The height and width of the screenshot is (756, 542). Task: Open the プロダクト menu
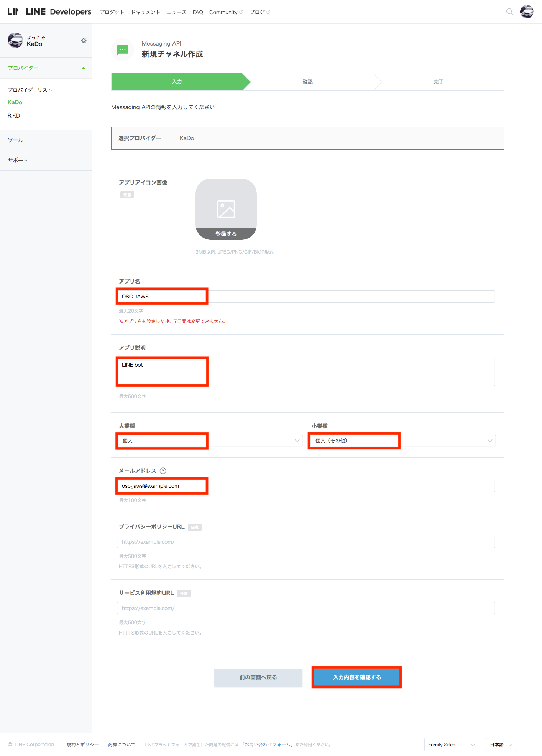112,12
